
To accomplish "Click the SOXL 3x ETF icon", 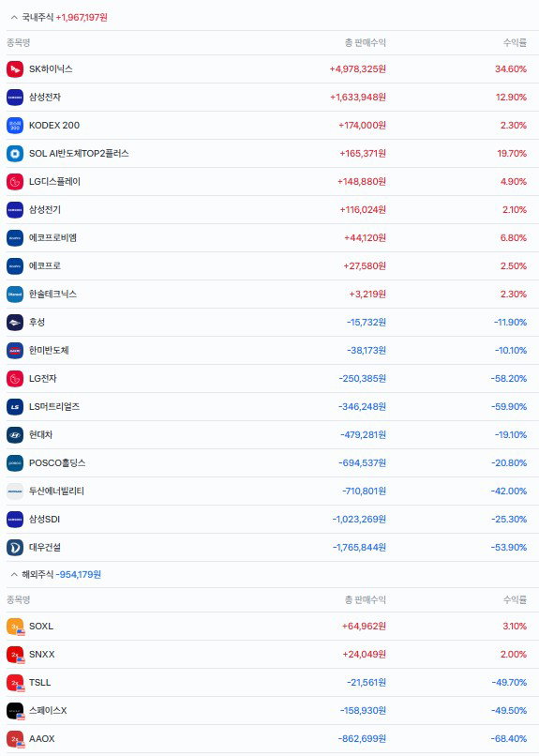I will 15,627.
